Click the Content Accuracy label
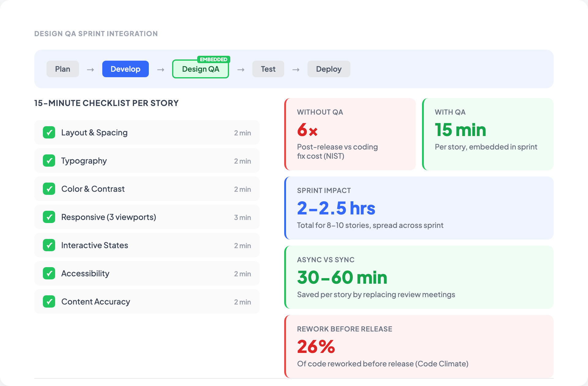This screenshot has width=588, height=386. (x=96, y=302)
